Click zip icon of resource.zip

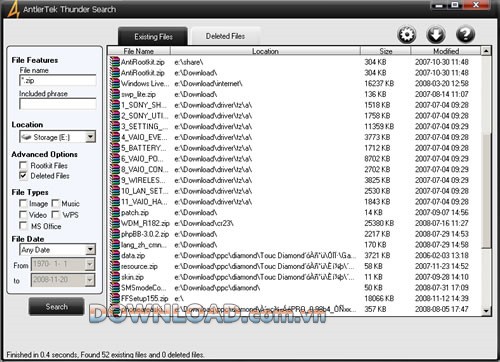(x=115, y=266)
